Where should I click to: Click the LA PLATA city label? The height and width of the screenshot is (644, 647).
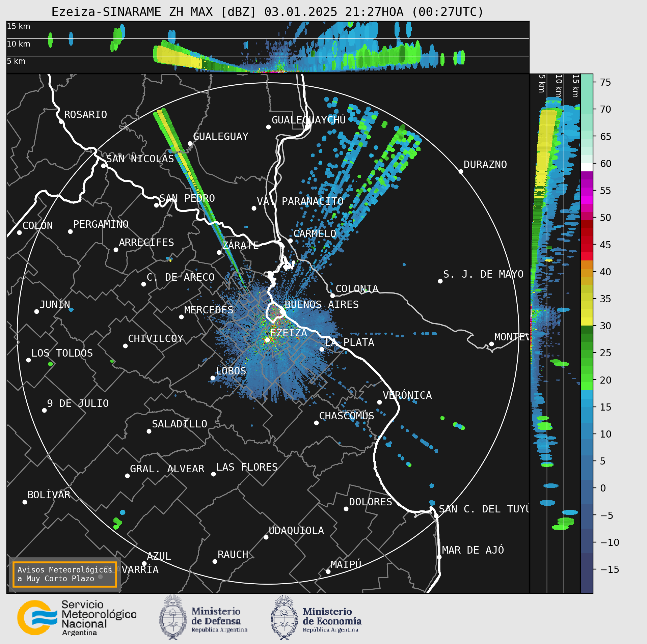tap(349, 342)
